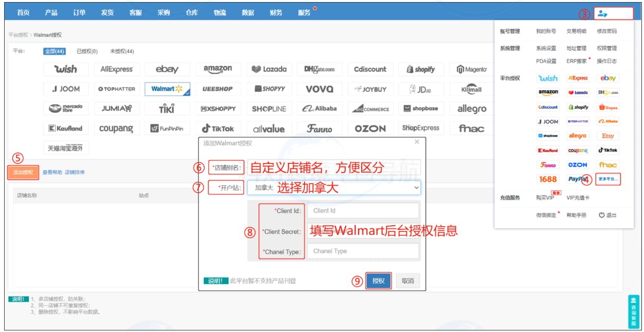The height and width of the screenshot is (332, 644).
Task: Choose the Magento platform logo
Action: tap(471, 69)
